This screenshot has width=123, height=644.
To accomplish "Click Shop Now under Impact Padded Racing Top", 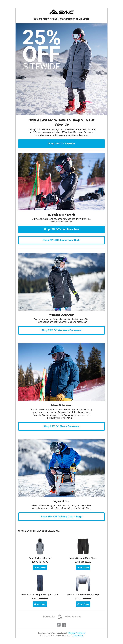I will (x=83, y=604).
